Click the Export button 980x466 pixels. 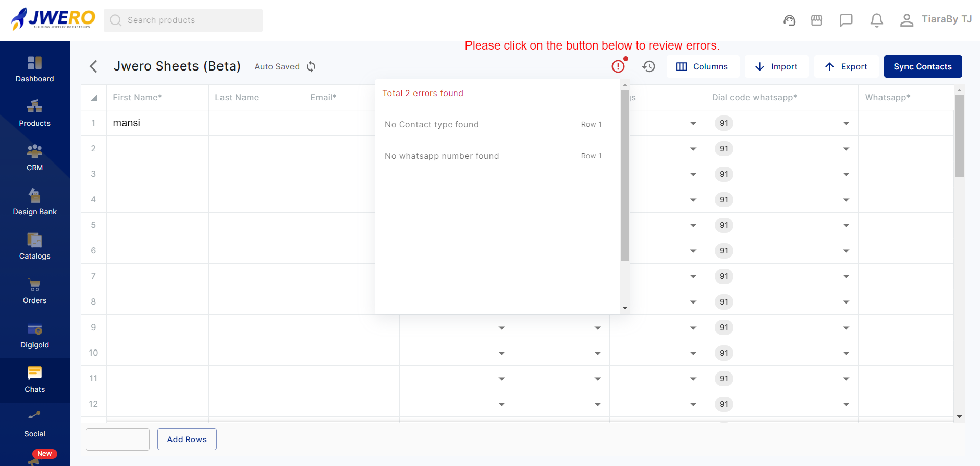[x=846, y=66]
